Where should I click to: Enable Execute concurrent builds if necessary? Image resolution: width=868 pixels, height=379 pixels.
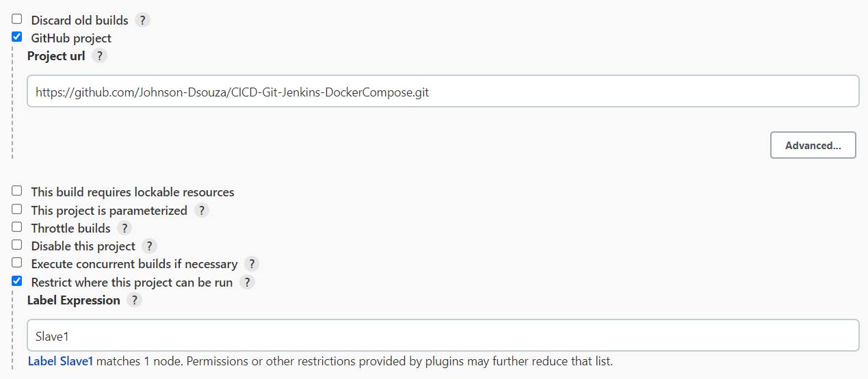17,263
